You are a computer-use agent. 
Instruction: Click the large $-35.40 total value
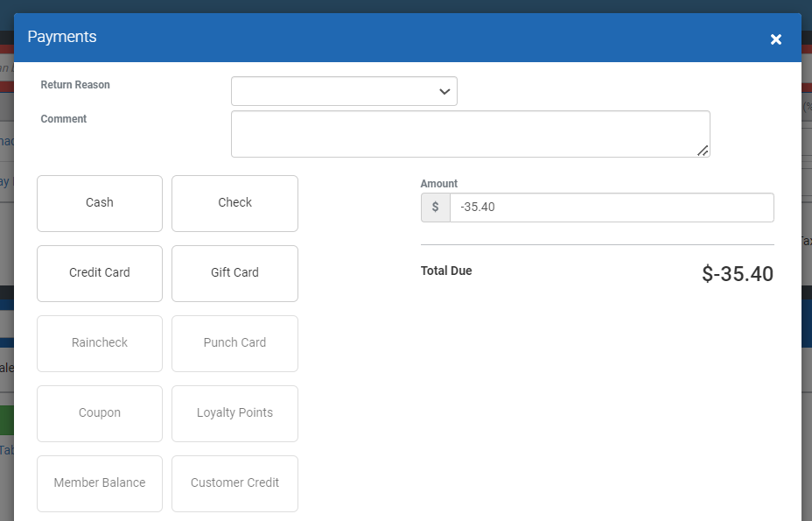coord(737,274)
